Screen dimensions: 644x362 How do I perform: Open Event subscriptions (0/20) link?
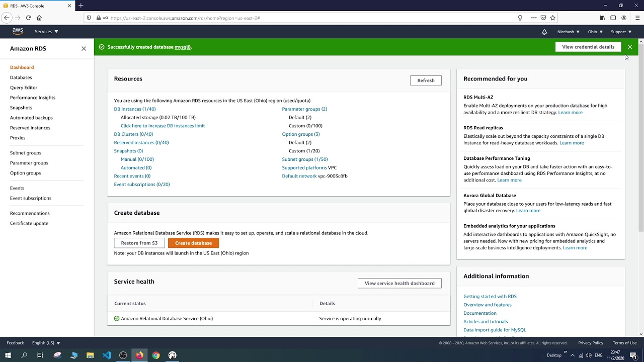pos(142,185)
